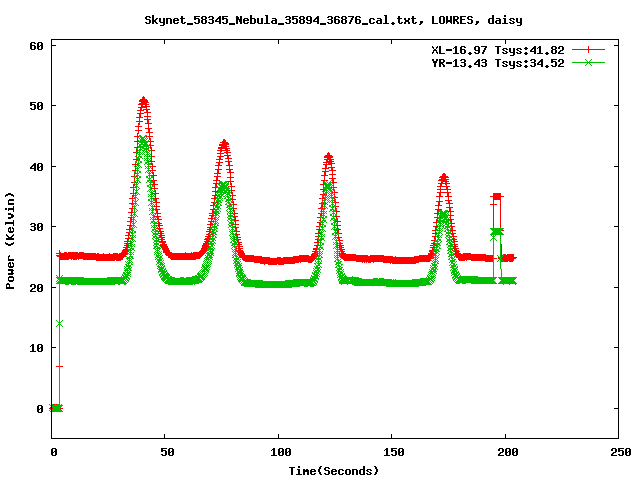Click the plot title Skynet_58345_Nebula_35894_36876_cal.txt
Image resolution: width=640 pixels, height=480 pixels.
(x=333, y=20)
